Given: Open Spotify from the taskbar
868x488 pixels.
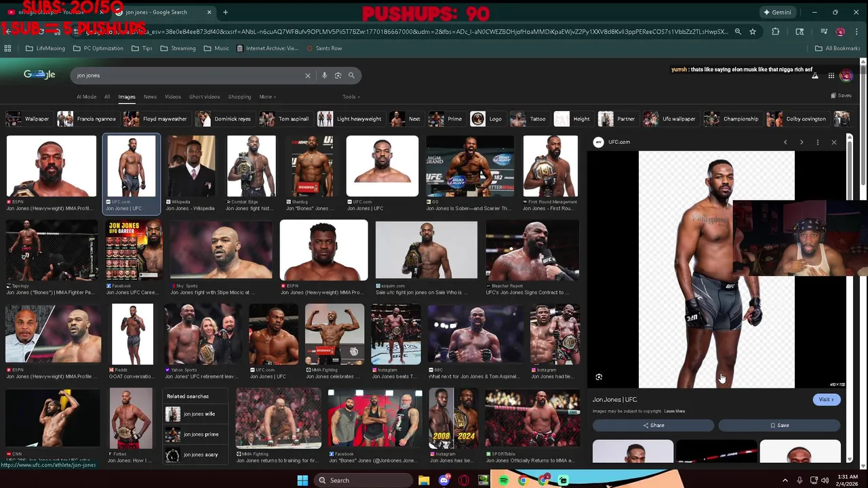Looking at the screenshot, I should (x=503, y=480).
